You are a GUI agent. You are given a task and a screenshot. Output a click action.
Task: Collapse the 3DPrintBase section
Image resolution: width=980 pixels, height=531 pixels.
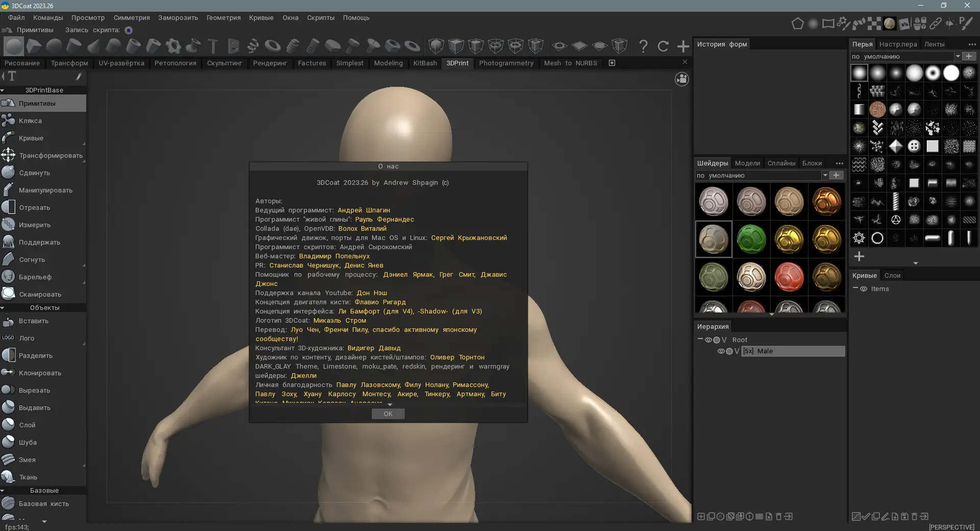coord(3,90)
